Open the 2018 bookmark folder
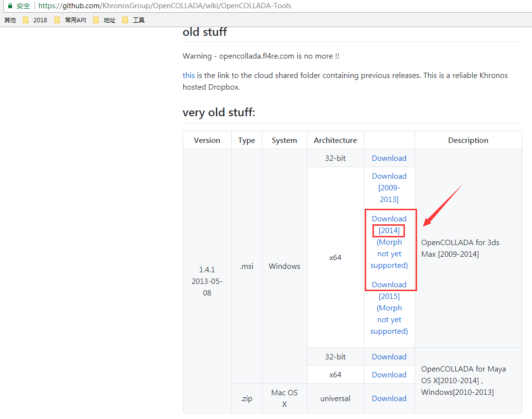This screenshot has width=532, height=419. [x=35, y=20]
